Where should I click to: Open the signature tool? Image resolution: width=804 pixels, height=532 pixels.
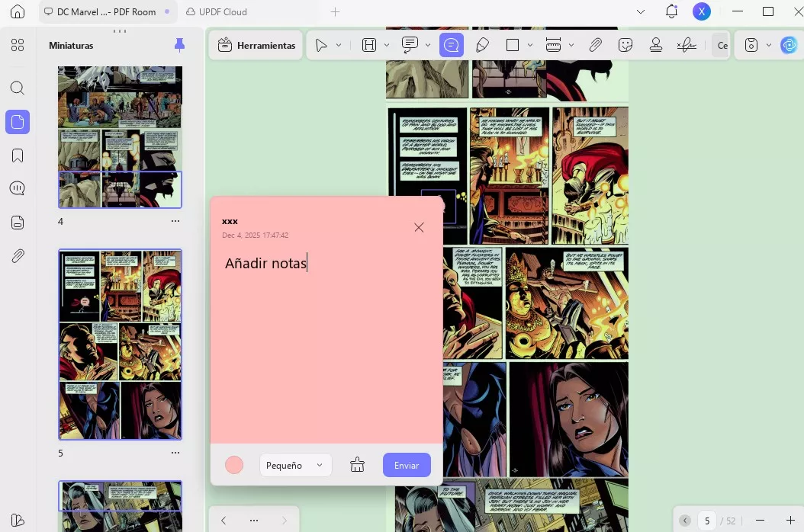point(687,46)
